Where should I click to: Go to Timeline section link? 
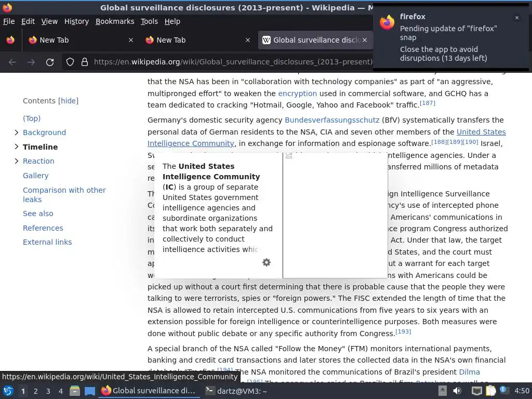pos(40,147)
